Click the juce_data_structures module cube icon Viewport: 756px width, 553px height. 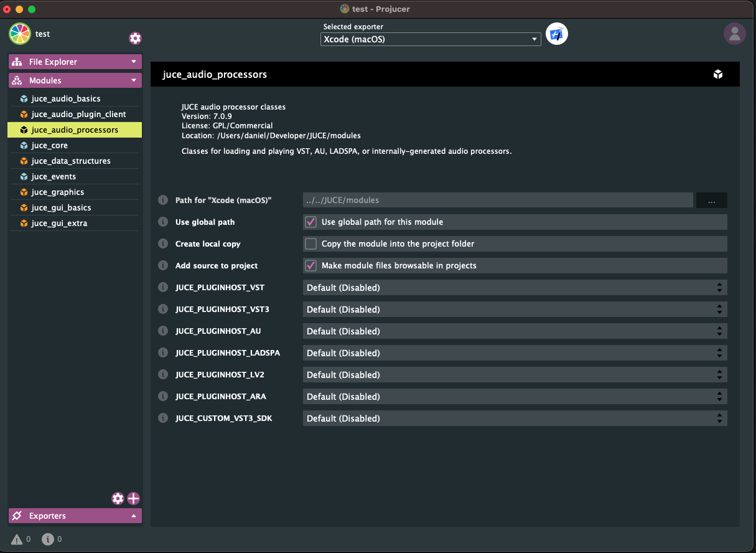[x=24, y=161]
